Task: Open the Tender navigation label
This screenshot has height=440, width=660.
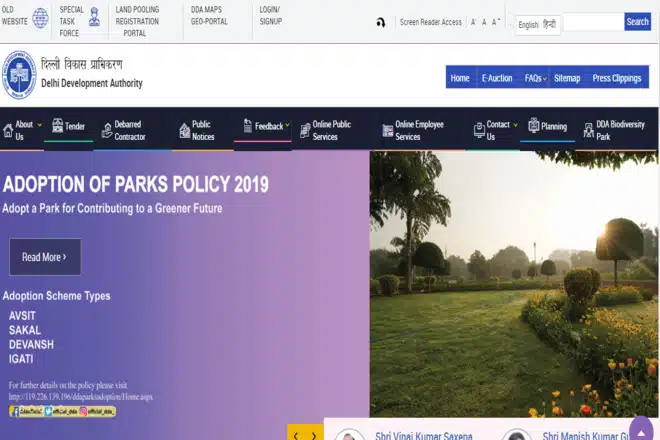Action: coord(75,126)
